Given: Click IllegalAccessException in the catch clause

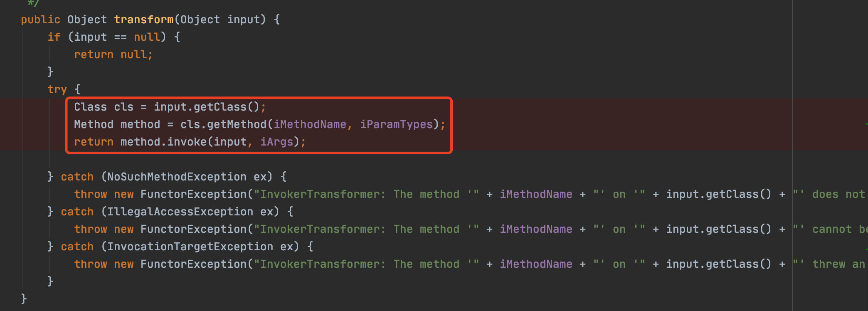Looking at the screenshot, I should tap(180, 212).
